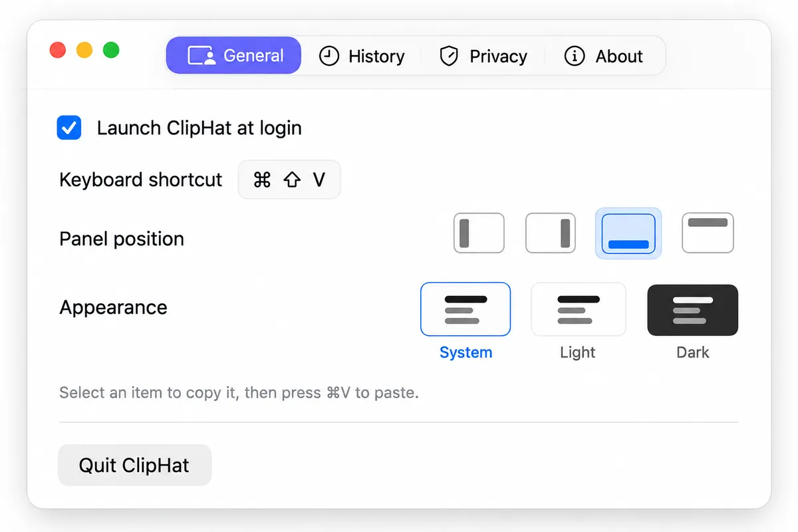Viewport: 798px width, 532px height.
Task: Set panel position to top
Action: (708, 233)
